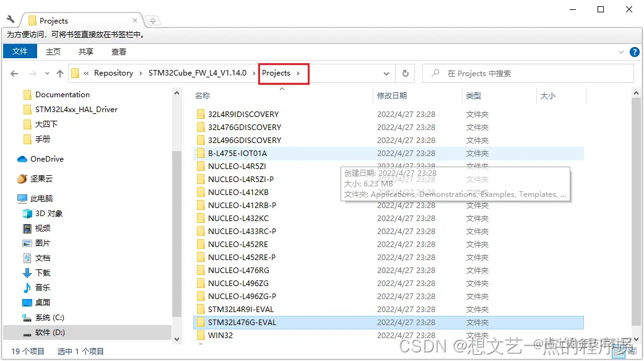
Task: Expand the chevron after Projects breadcrumb
Action: (x=298, y=73)
